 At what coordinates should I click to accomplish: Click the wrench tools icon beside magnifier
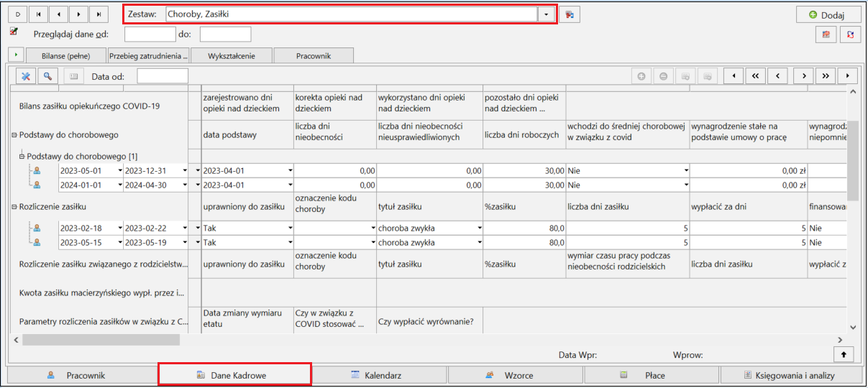(26, 75)
